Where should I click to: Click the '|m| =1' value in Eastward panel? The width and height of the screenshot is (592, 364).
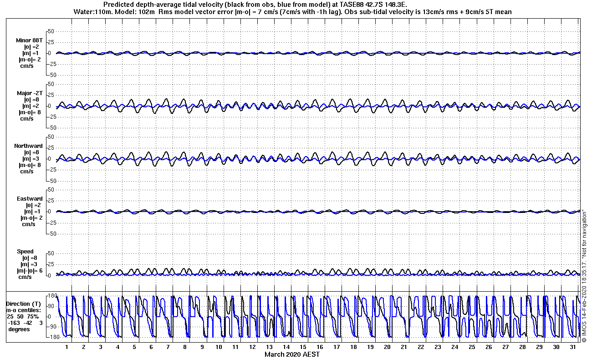[32, 212]
